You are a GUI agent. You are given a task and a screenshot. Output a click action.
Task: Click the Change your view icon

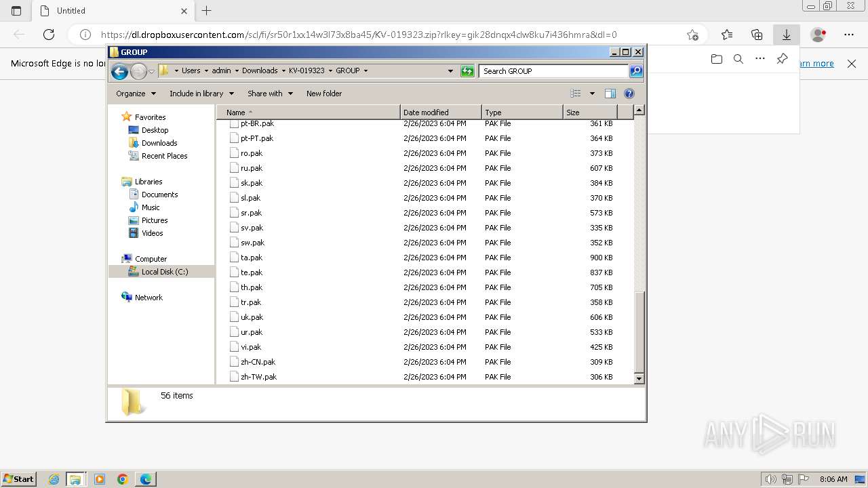[576, 94]
